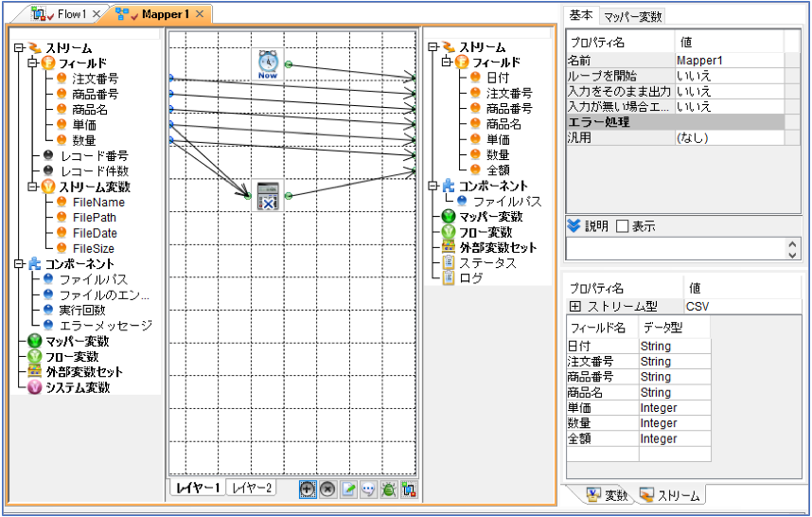Click the left フロー変数 green icon
812x517 pixels.
pyautogui.click(x=35, y=356)
